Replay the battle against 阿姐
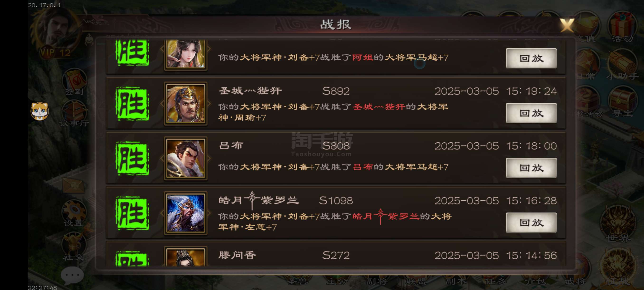Screen dimensions: 644x290 531,58
